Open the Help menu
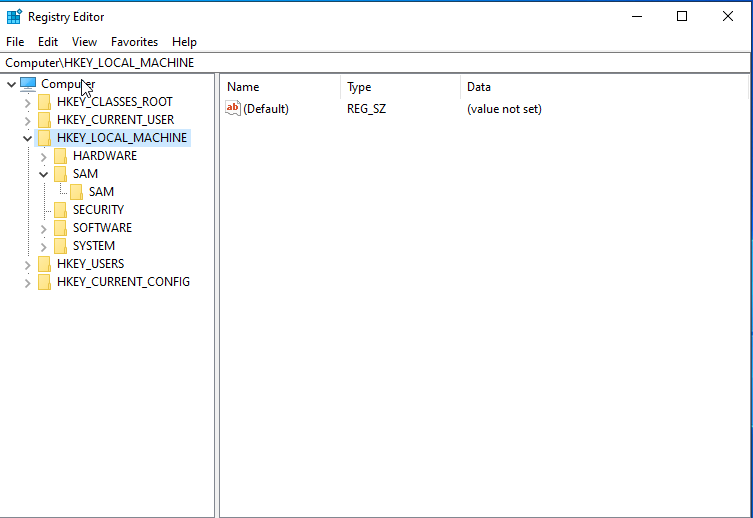 [x=184, y=42]
